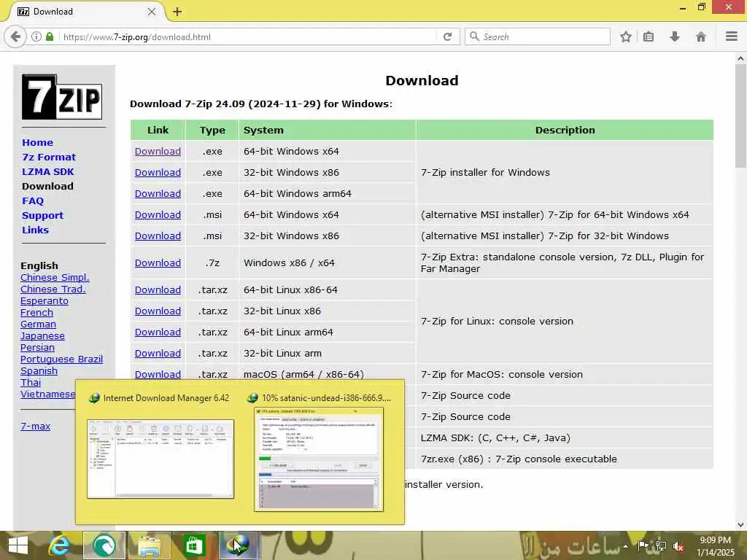Screen dimensions: 747x560
Task: Open the network tray icon
Action: click(x=661, y=546)
